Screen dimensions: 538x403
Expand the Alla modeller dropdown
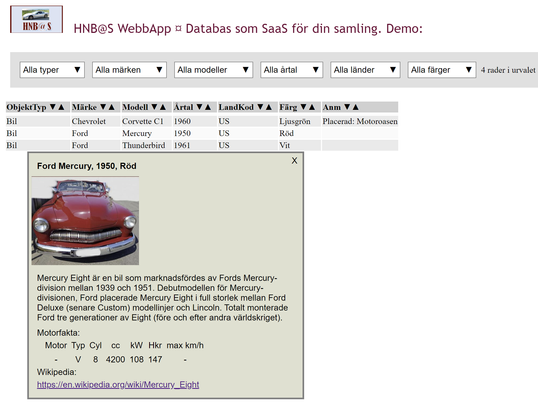[213, 70]
